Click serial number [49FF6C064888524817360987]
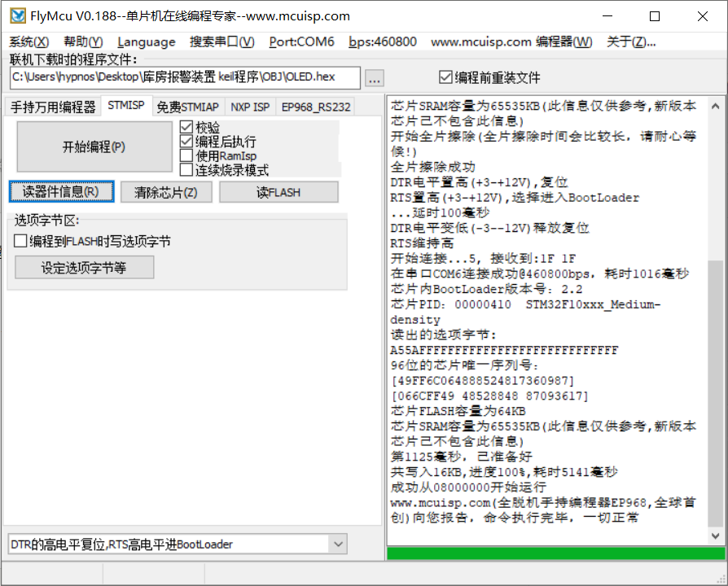 click(x=482, y=380)
